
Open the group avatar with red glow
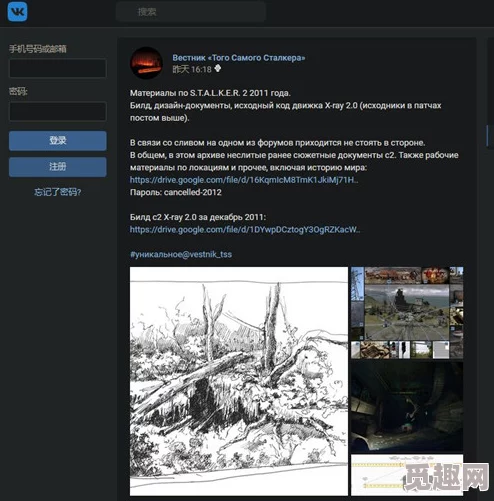146,63
